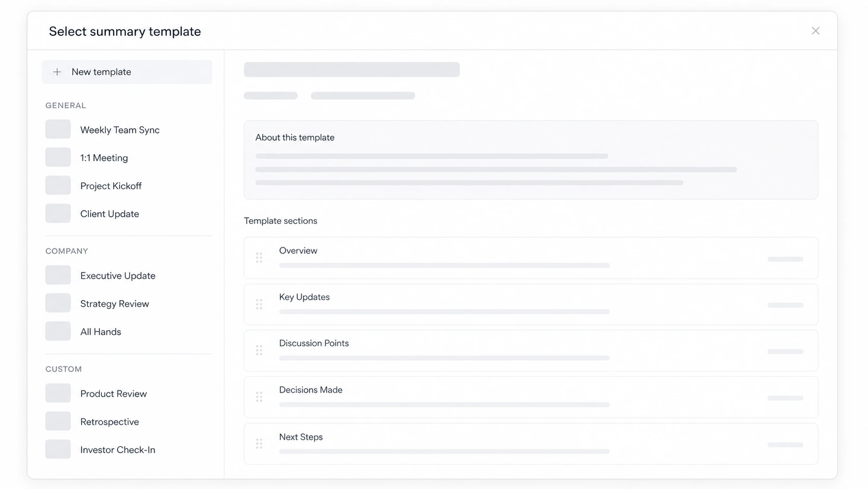868x489 pixels.
Task: Click the CUSTOM category label
Action: tap(63, 369)
